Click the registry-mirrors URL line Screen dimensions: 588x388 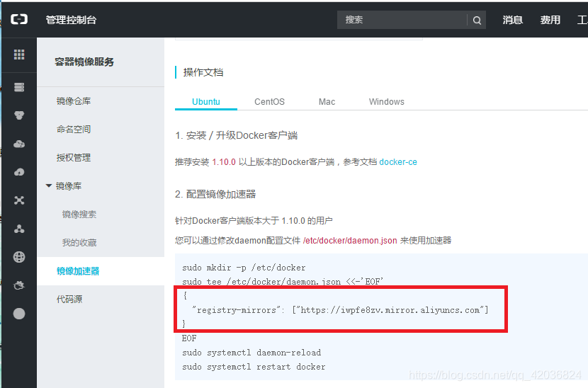(x=340, y=310)
